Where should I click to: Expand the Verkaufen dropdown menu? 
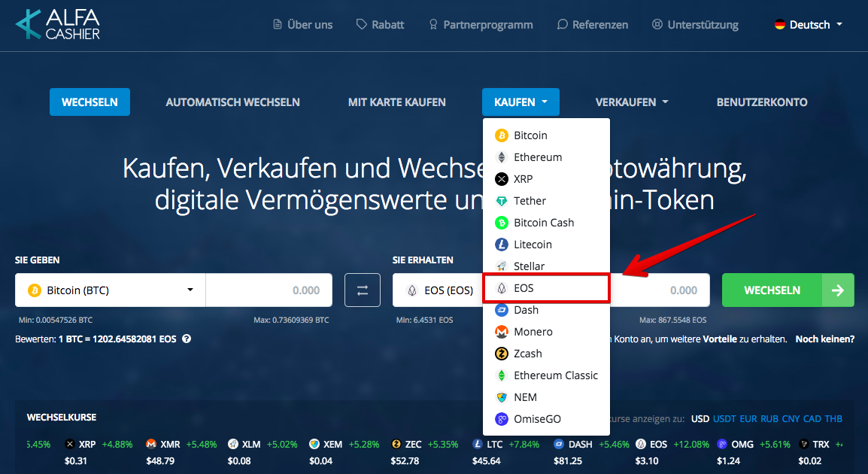pyautogui.click(x=632, y=102)
